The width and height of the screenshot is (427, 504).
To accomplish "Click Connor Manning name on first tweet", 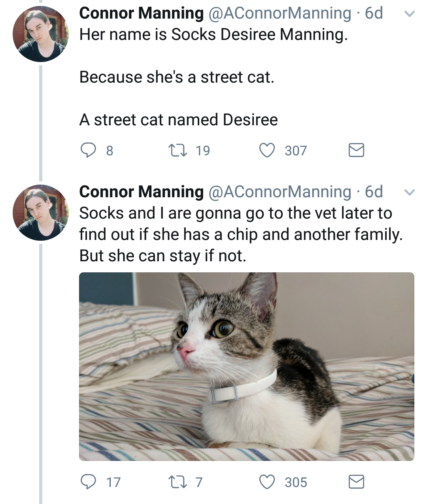I will point(141,13).
